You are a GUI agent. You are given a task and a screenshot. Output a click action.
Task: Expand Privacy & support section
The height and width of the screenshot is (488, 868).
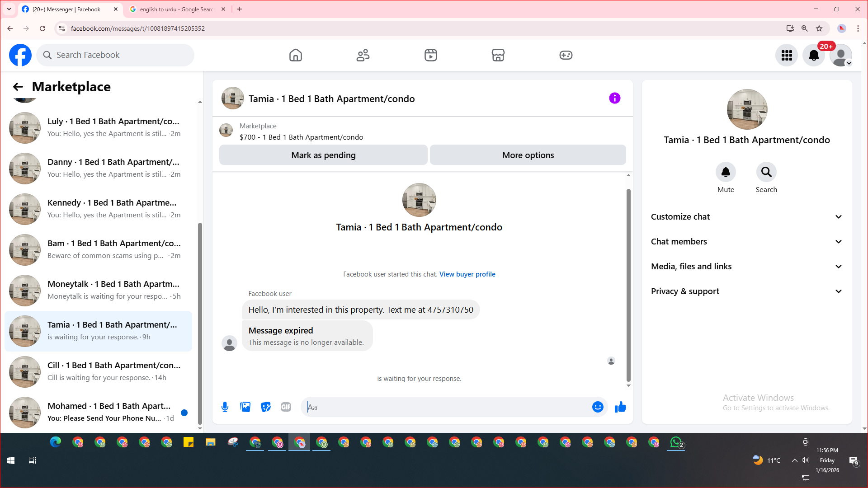[x=747, y=291]
